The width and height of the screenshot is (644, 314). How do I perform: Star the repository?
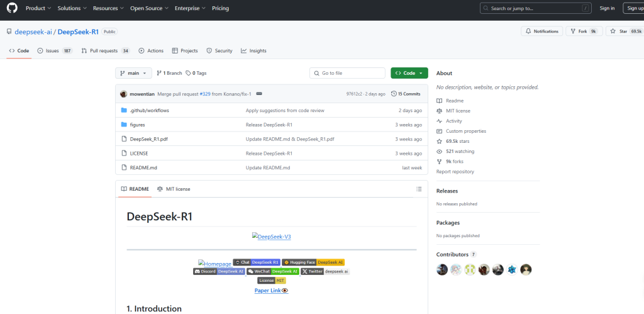click(625, 31)
